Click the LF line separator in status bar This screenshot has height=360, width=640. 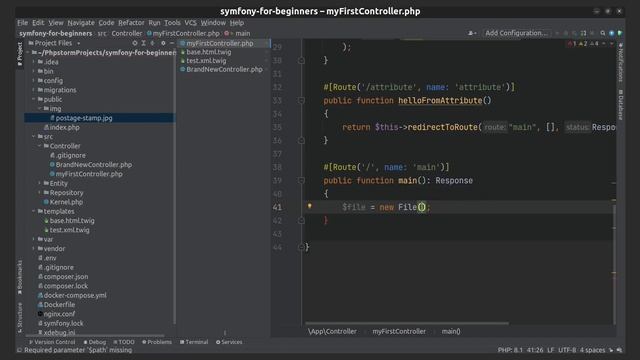coord(550,350)
